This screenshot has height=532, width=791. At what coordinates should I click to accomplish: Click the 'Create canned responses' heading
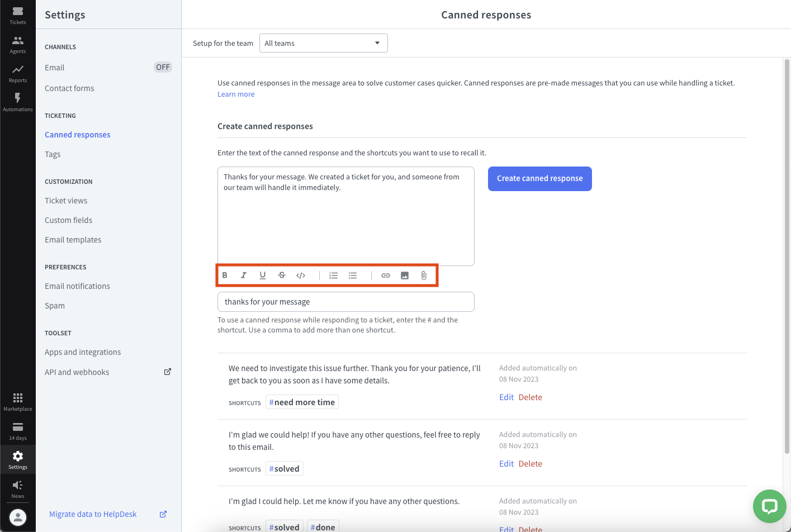point(265,126)
